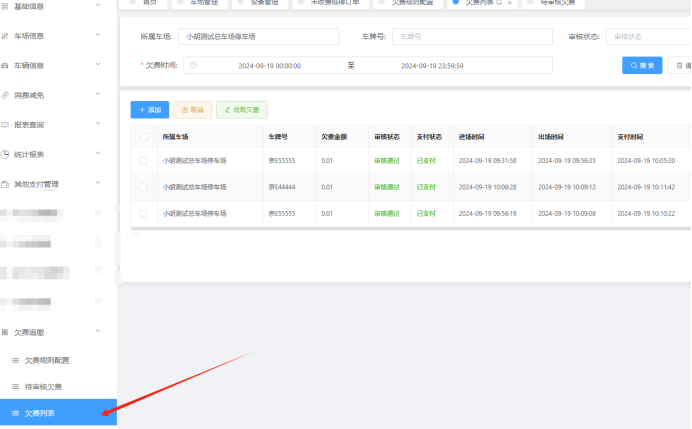This screenshot has width=692, height=429.
Task: Click the pie chart icon beside 统计报表
Action: point(5,154)
